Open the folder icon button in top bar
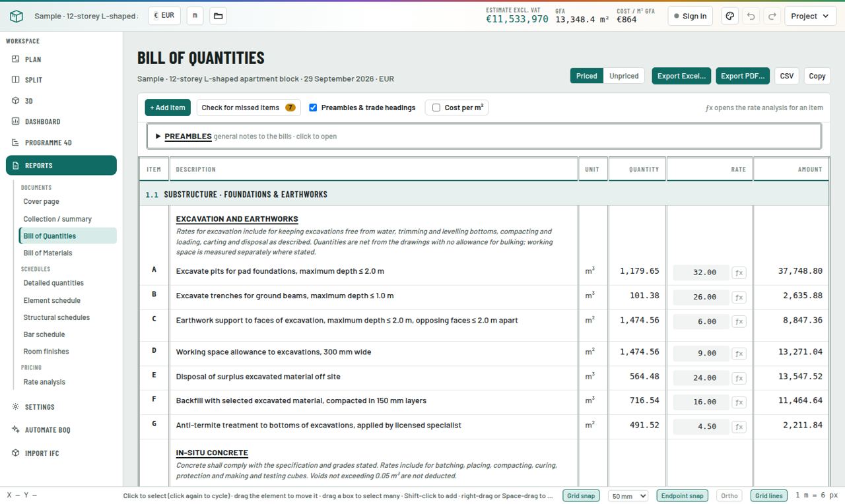Viewport: 845px width, 504px height. coord(219,16)
